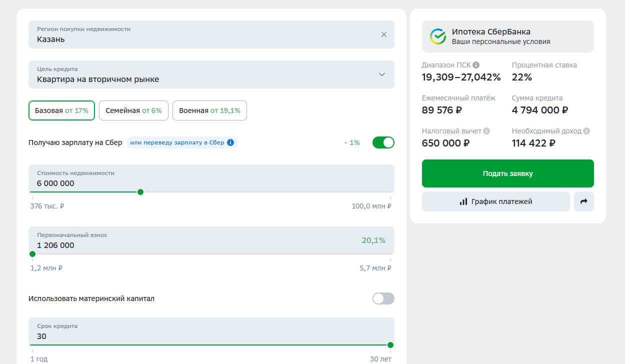Viewport: 625px width, 364px height.
Task: Click the Подать заявку button
Action: coord(508,173)
